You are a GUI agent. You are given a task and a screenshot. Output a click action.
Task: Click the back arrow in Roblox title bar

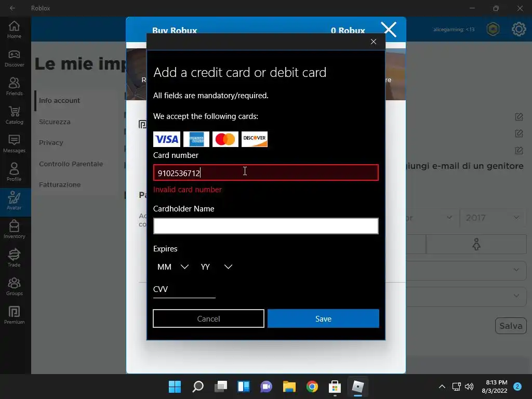tap(12, 8)
